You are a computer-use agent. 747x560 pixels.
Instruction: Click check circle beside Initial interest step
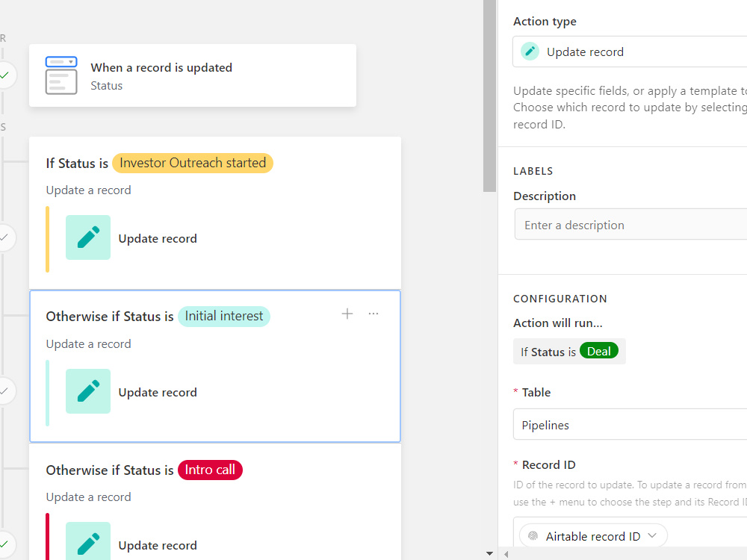[4, 391]
